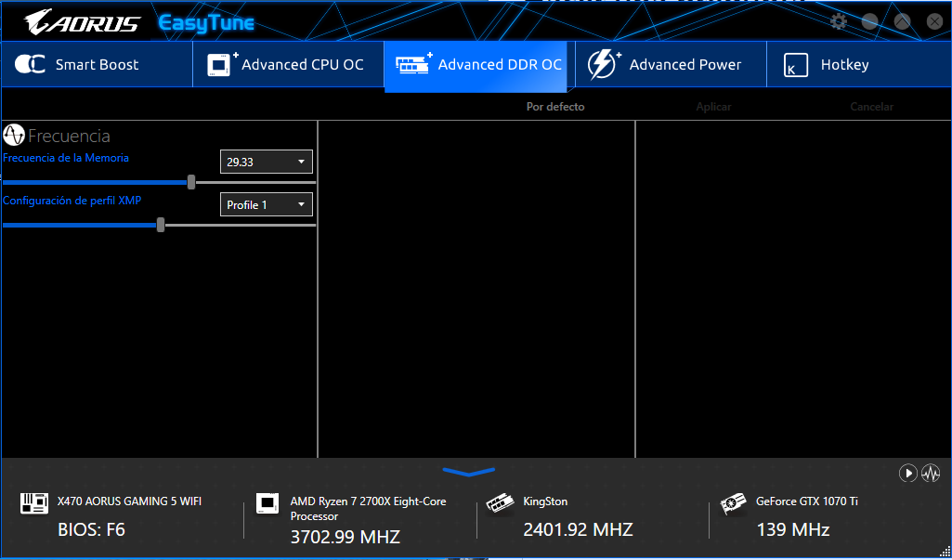Click the Configuración de perfil XMP slider handle

coord(161,226)
